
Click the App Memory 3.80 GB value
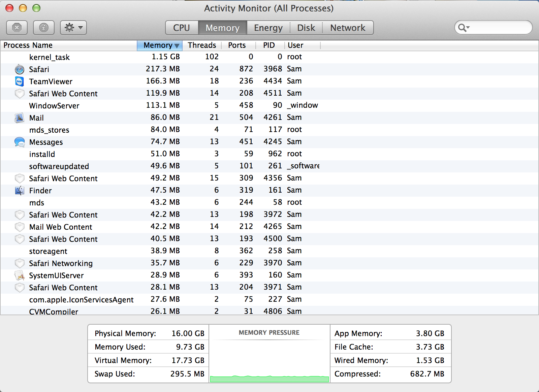click(x=430, y=333)
